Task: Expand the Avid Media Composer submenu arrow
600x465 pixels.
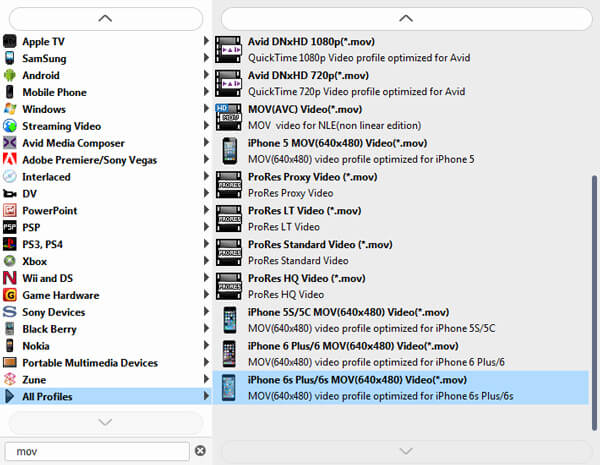Action: (x=206, y=142)
